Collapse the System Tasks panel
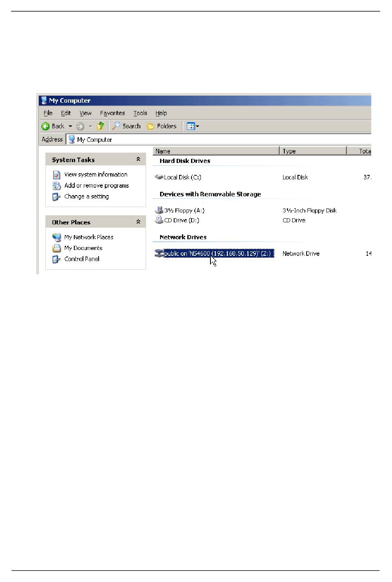This screenshot has height=582, width=392. pyautogui.click(x=138, y=159)
